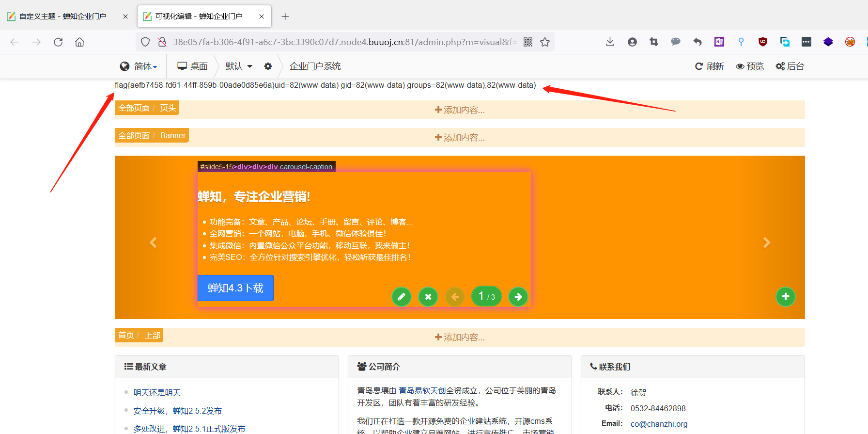Click the 公司简介 panel heading
The image size is (868, 434).
point(379,367)
